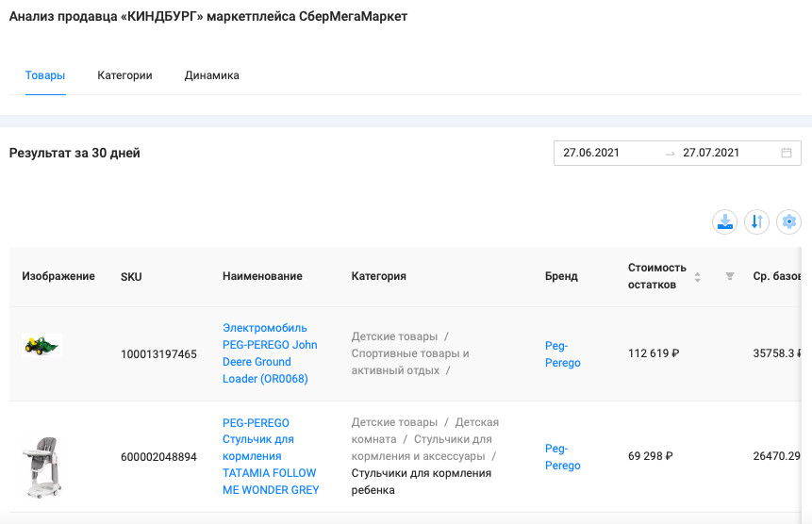The image size is (812, 524).
Task: Switch to the Динамика tab
Action: pyautogui.click(x=212, y=75)
